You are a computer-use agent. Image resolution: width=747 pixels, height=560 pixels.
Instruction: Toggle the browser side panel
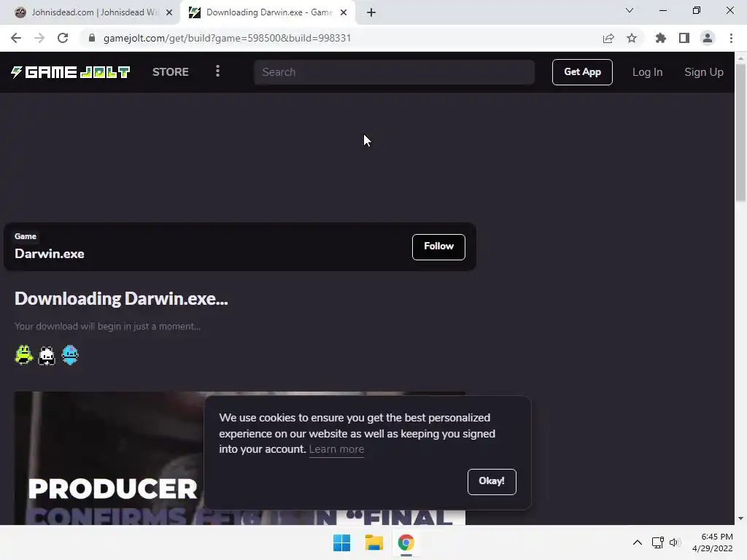coord(684,38)
